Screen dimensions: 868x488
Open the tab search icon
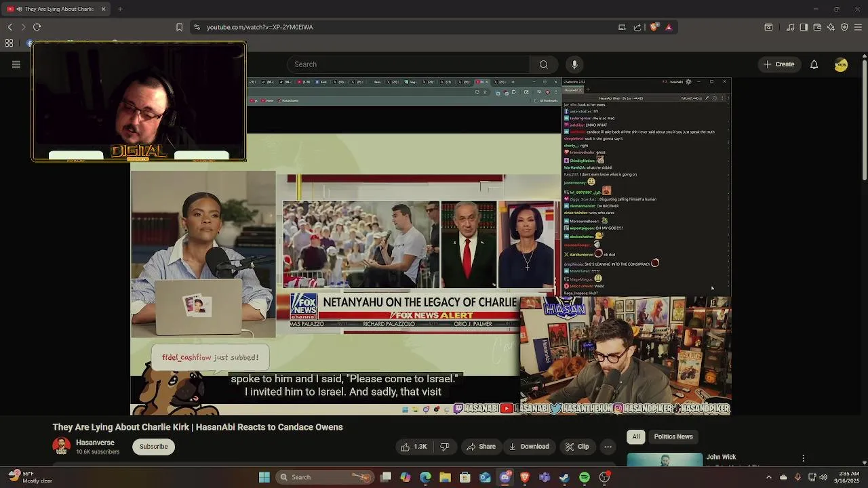click(768, 27)
